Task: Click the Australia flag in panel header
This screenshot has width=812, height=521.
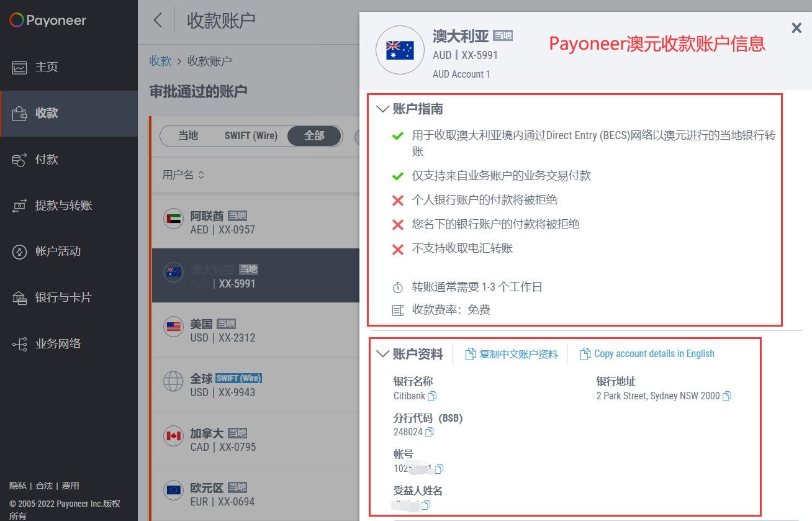Action: click(400, 50)
